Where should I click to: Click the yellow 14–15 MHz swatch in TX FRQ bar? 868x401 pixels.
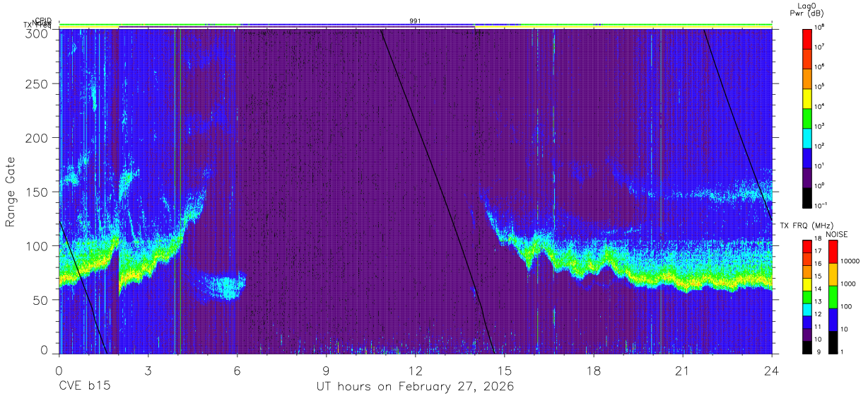pyautogui.click(x=807, y=284)
